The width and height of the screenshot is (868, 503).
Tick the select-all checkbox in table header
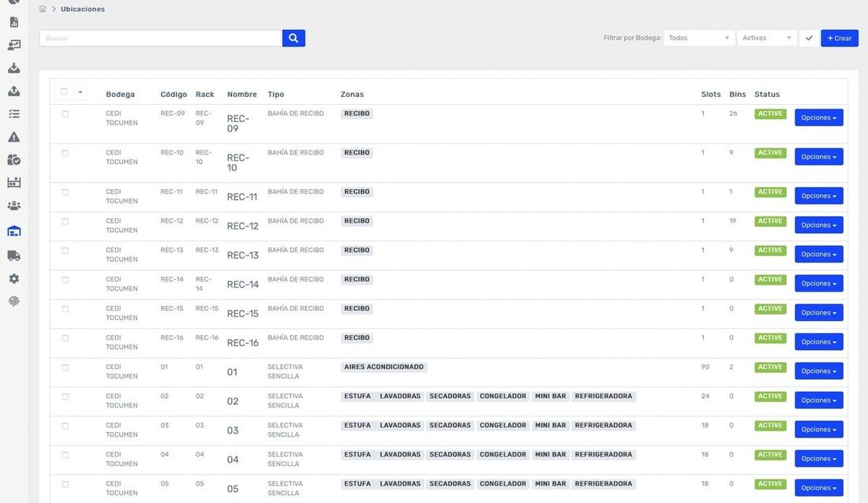[64, 92]
